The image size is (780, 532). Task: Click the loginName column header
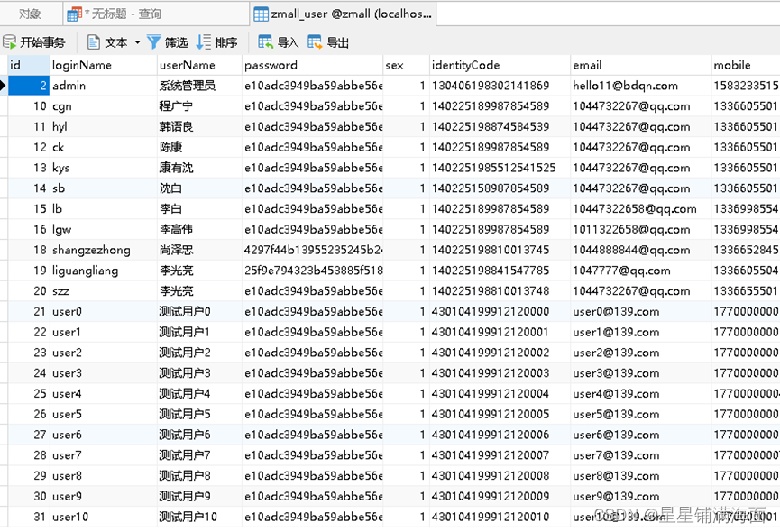[104, 65]
